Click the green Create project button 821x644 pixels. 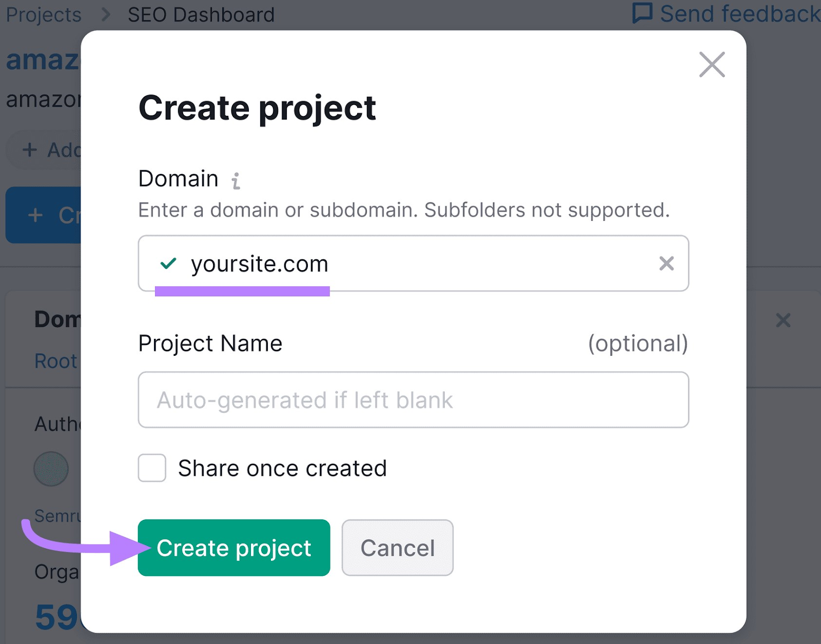click(234, 547)
